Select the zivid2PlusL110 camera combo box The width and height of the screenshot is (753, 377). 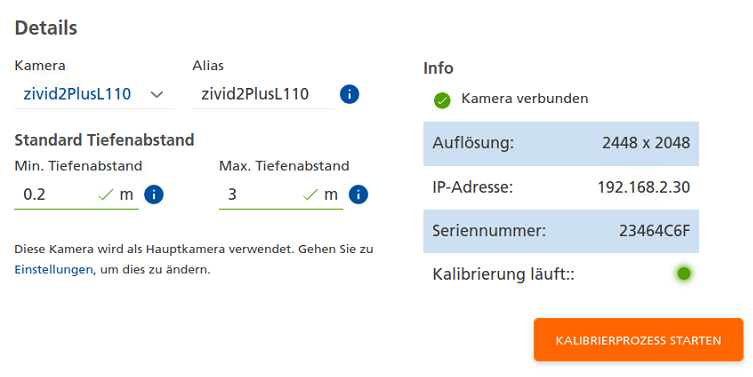(x=94, y=94)
